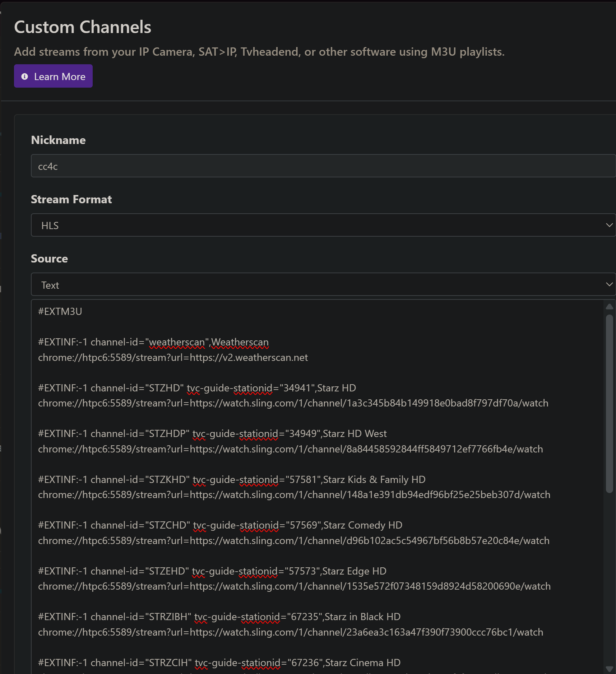
Task: Click the Stream Format label
Action: tap(71, 199)
